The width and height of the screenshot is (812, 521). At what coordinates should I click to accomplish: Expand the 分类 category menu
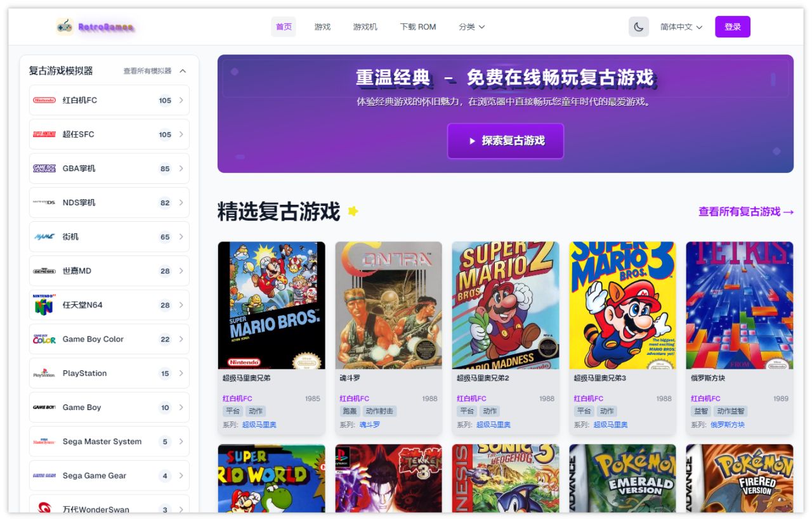point(471,27)
